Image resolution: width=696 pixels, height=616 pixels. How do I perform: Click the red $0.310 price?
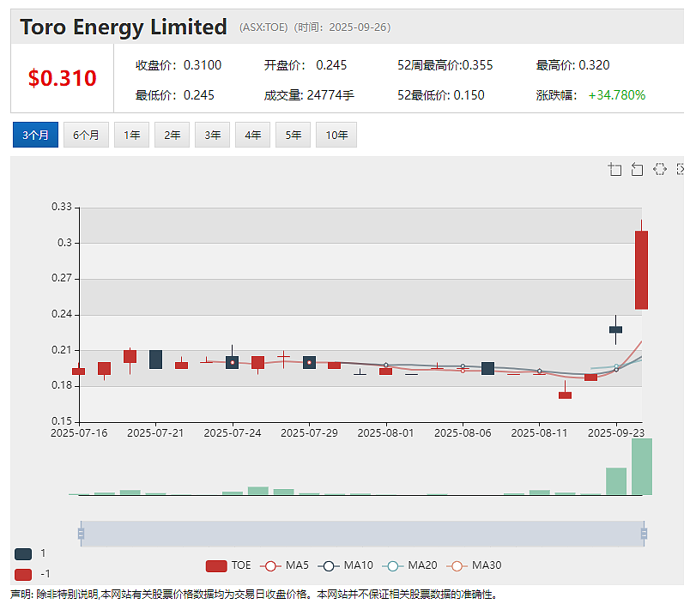coord(62,79)
